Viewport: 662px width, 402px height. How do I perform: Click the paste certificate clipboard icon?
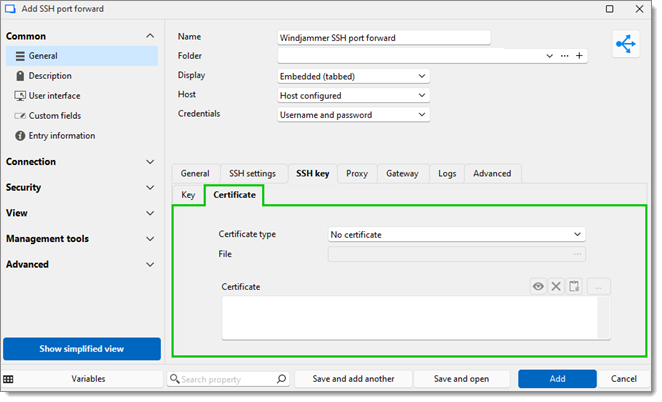[x=574, y=287]
